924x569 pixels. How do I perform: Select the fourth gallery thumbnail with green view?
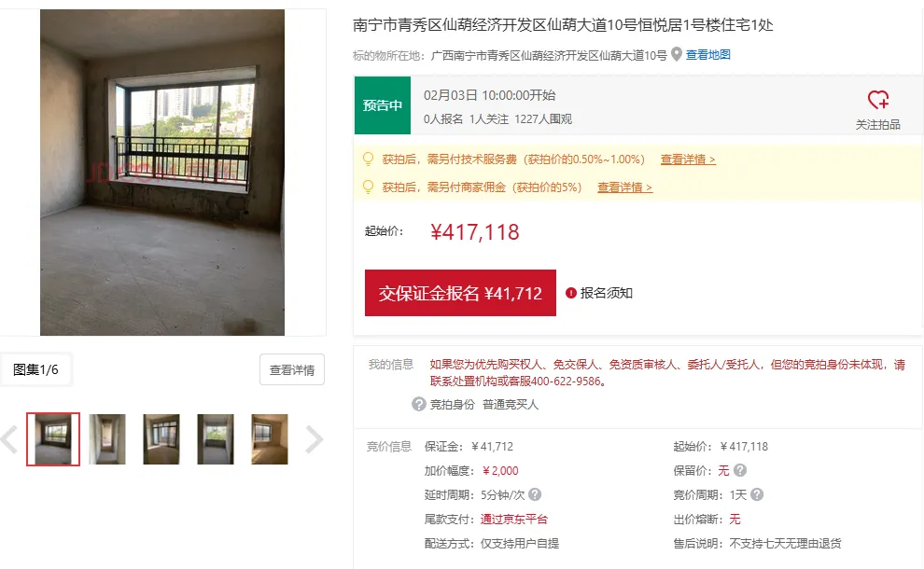216,439
